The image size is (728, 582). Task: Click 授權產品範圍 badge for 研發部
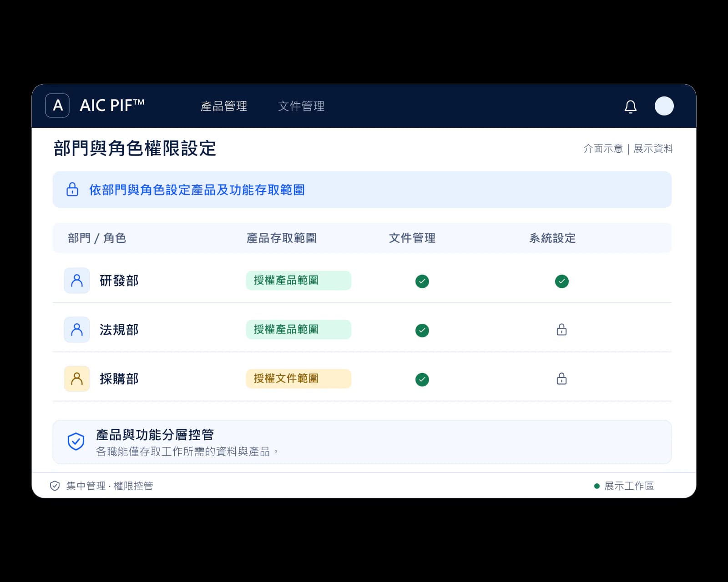(298, 281)
